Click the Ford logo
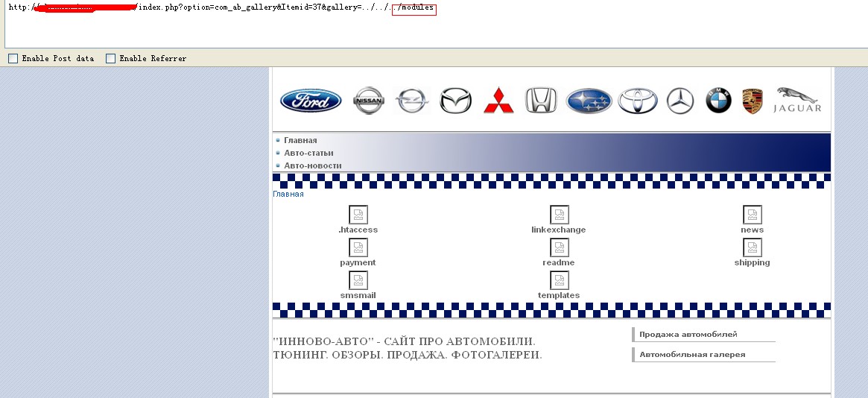The image size is (868, 398). pyautogui.click(x=311, y=101)
